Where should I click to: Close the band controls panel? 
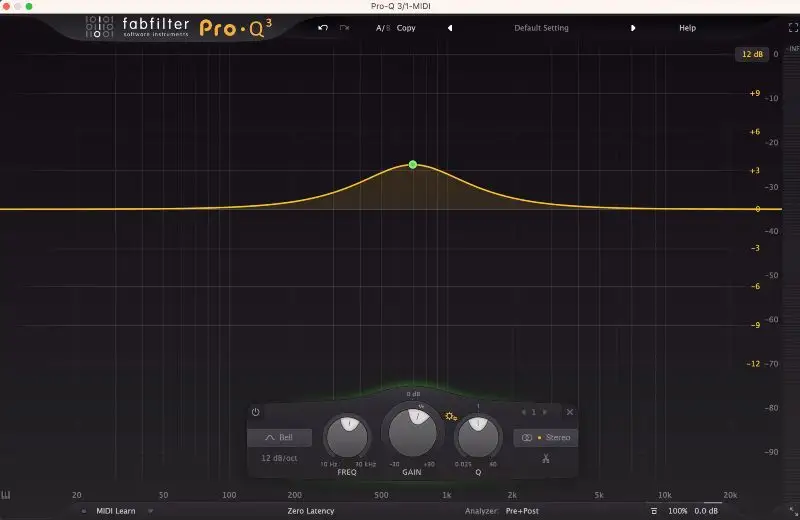click(x=570, y=412)
